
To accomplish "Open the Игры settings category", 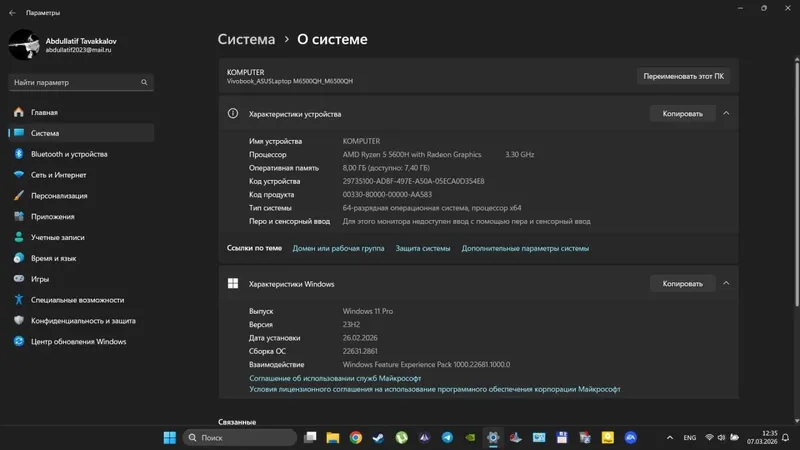I will point(81,279).
